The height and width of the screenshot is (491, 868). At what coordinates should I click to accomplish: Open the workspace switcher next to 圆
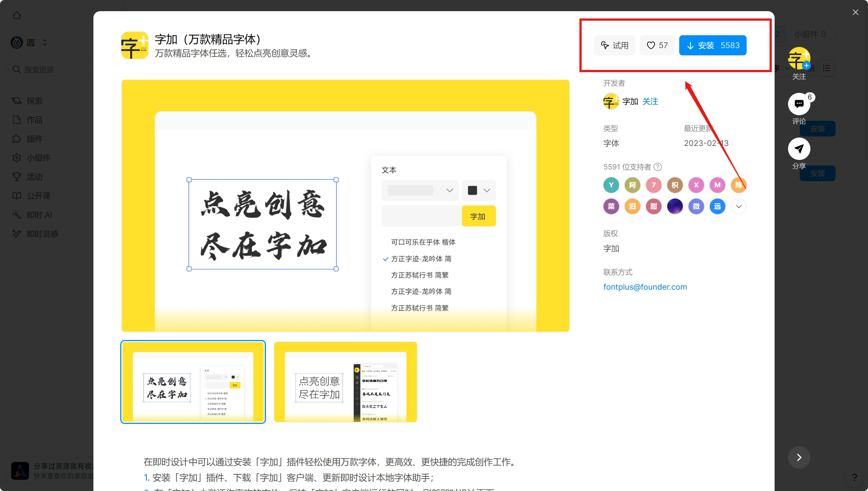click(44, 43)
